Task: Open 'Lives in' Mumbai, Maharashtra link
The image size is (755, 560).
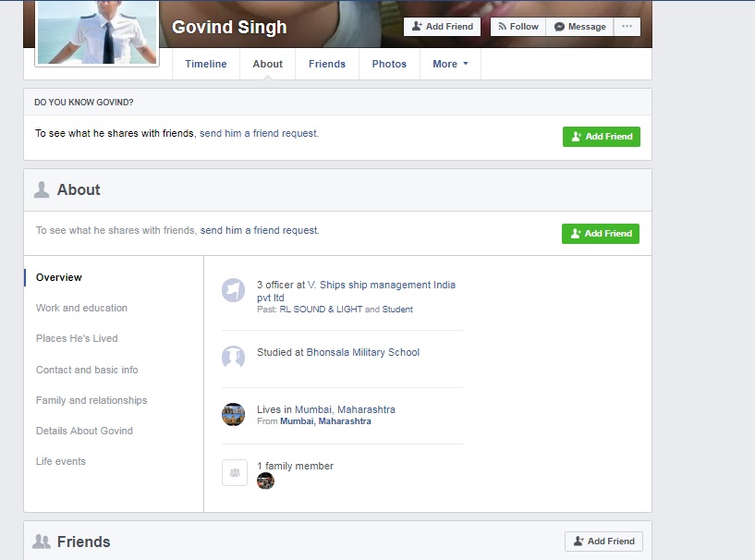Action: (345, 409)
